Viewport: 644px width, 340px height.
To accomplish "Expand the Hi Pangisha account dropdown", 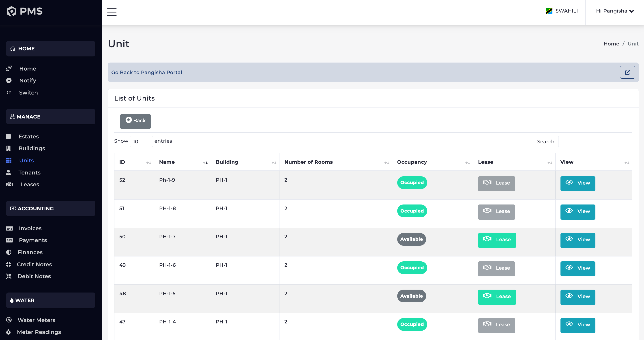I will coord(615,11).
